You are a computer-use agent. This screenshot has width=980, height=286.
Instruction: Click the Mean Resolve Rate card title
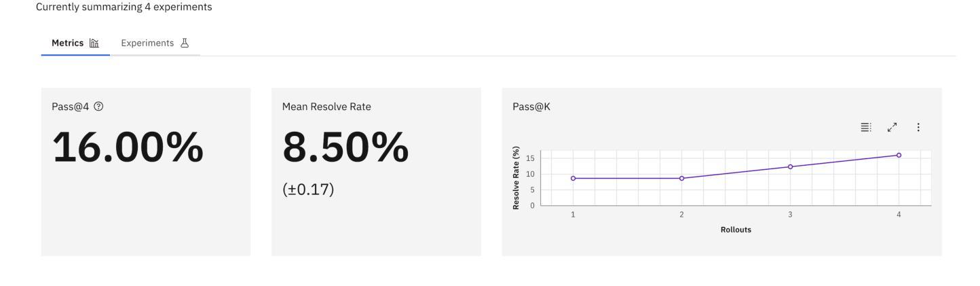326,107
